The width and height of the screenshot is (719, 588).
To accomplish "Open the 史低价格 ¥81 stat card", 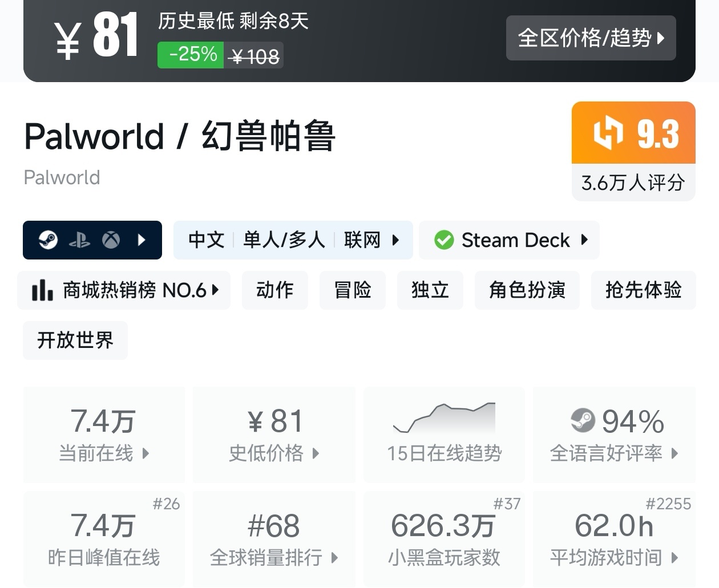I will point(274,435).
